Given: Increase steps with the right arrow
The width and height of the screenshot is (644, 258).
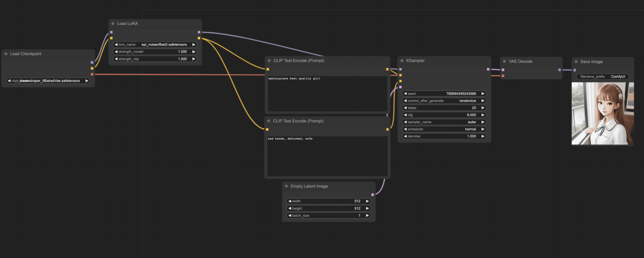Looking at the screenshot, I should pos(483,108).
